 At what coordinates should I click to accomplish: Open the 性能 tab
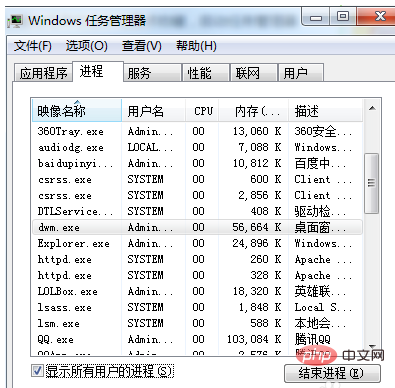click(206, 73)
